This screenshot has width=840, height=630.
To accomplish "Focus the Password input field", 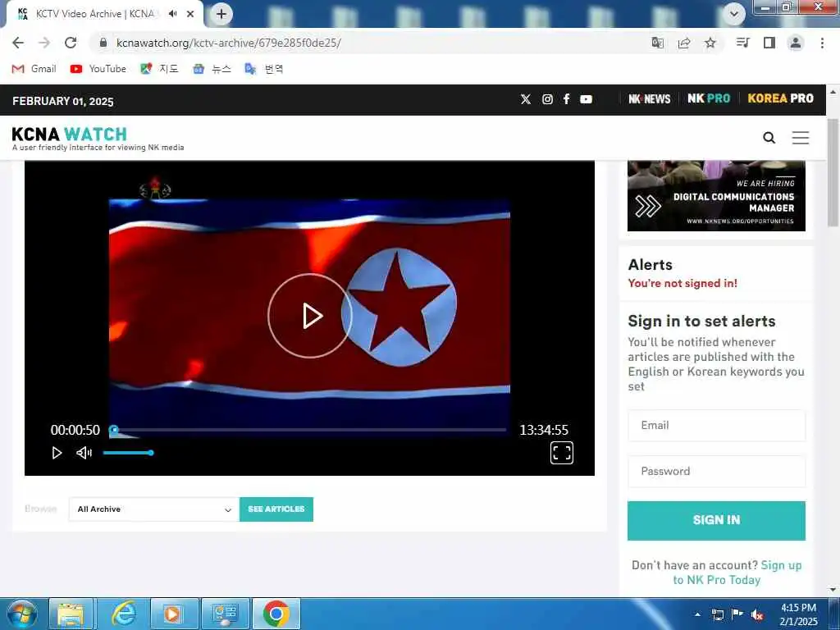I will coord(716,472).
